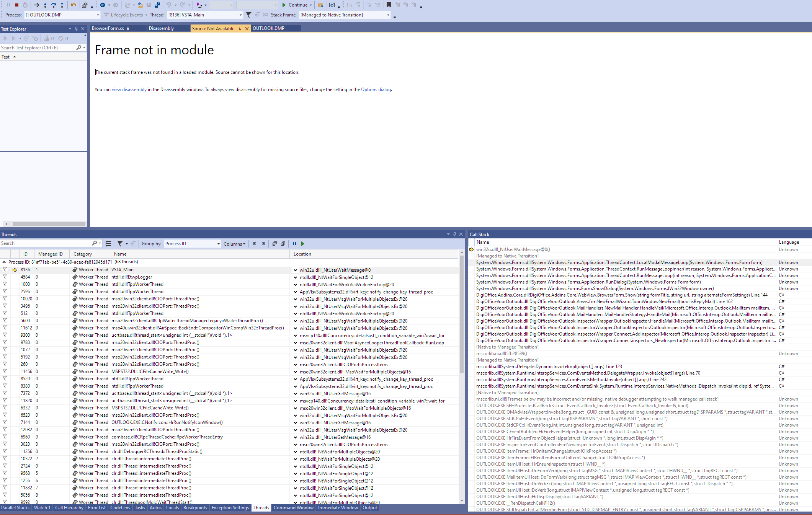Pause thread list updates in the Threads panel
812x515 pixels.
click(294, 243)
